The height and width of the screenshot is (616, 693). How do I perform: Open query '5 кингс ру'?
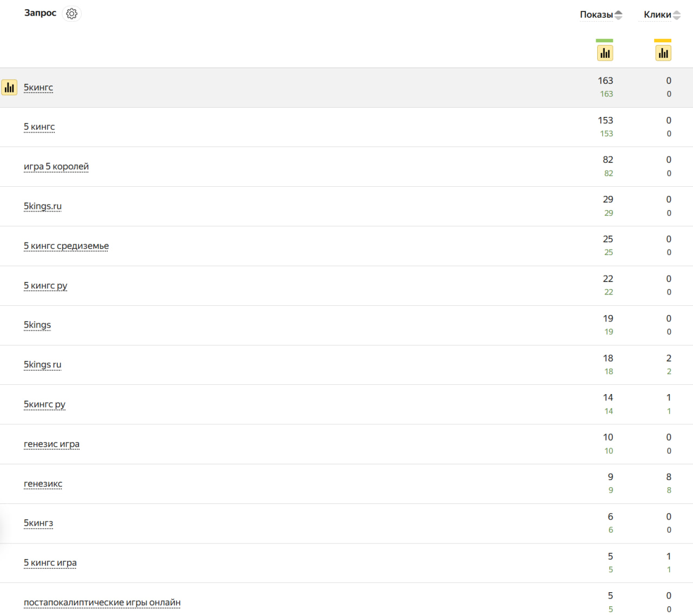tap(45, 285)
